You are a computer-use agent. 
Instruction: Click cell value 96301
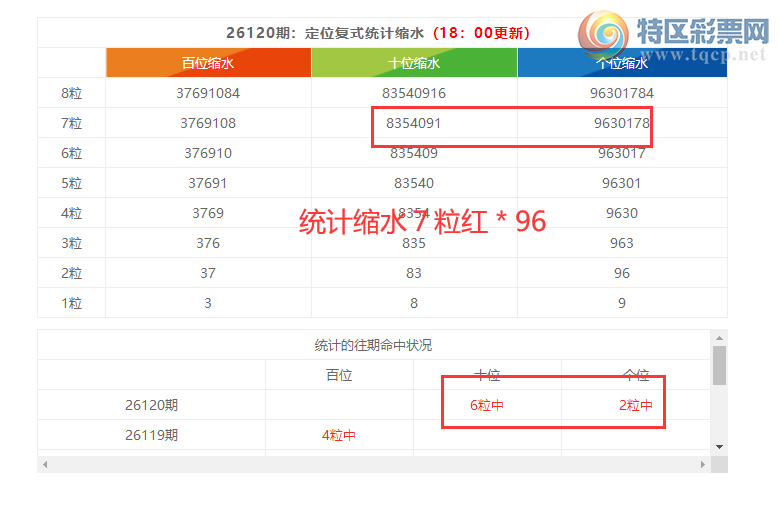622,183
